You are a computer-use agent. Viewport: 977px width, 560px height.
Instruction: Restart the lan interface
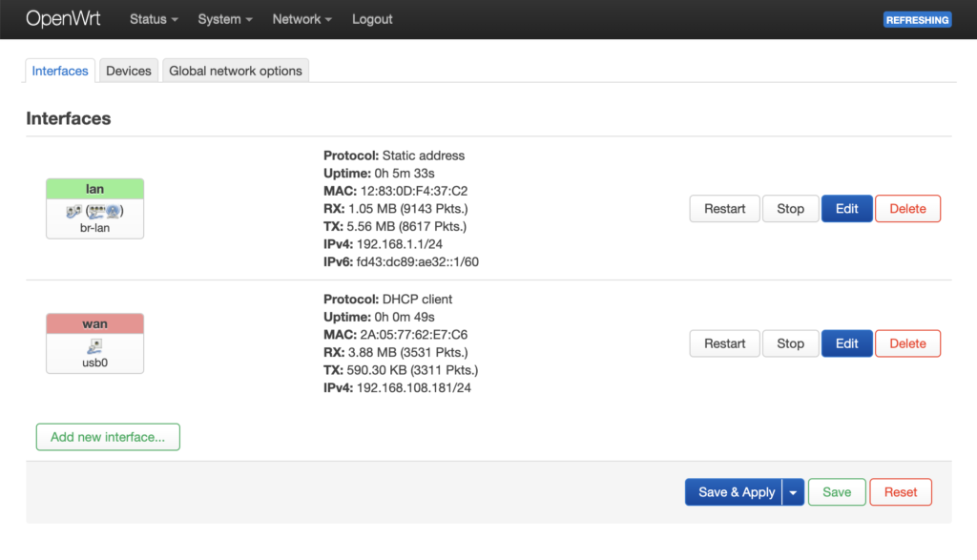pyautogui.click(x=724, y=209)
